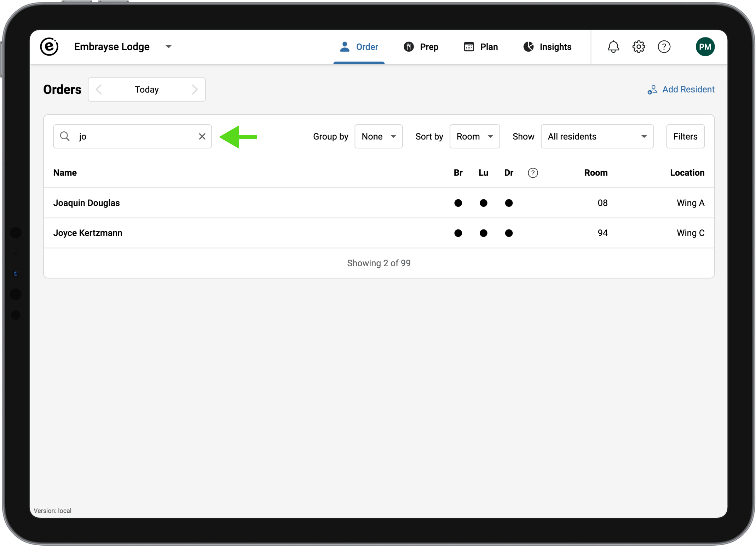Open the settings gear
Image resolution: width=756 pixels, height=546 pixels.
click(639, 47)
